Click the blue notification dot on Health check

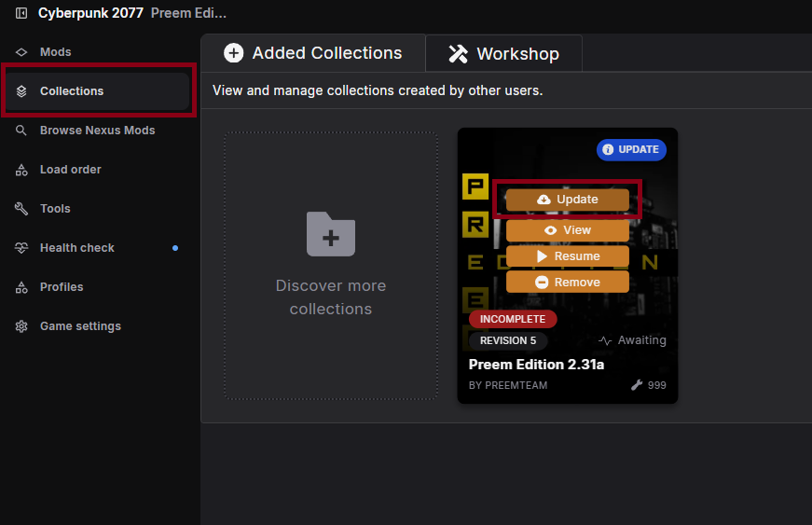pyautogui.click(x=175, y=248)
